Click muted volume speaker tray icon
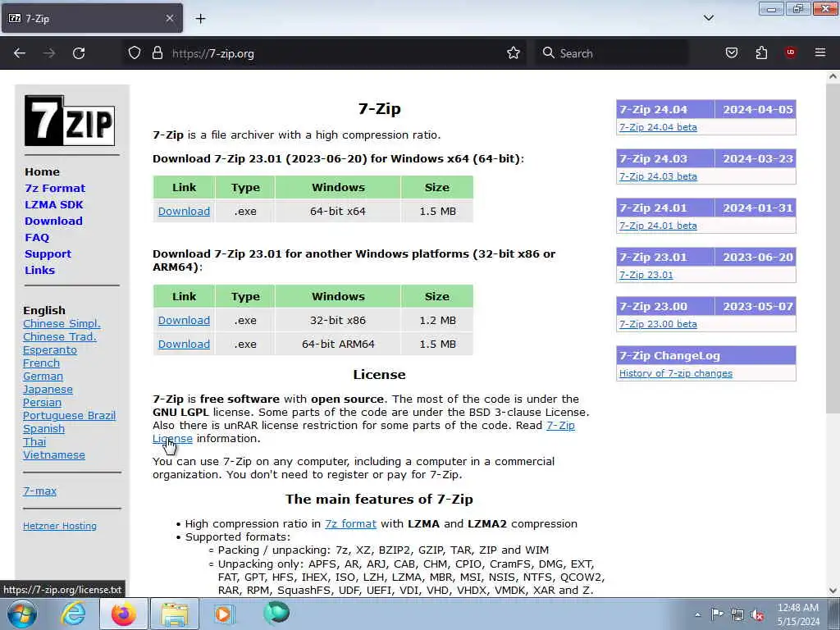The width and height of the screenshot is (840, 630). click(x=757, y=615)
